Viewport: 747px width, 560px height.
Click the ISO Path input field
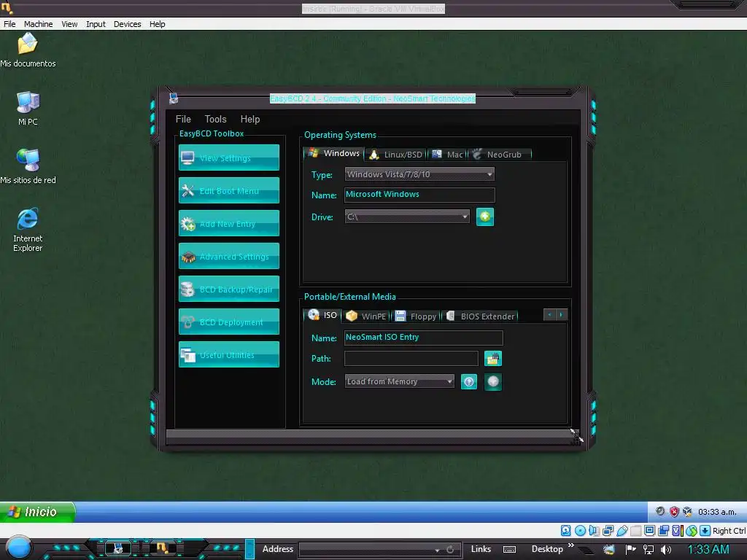click(411, 359)
